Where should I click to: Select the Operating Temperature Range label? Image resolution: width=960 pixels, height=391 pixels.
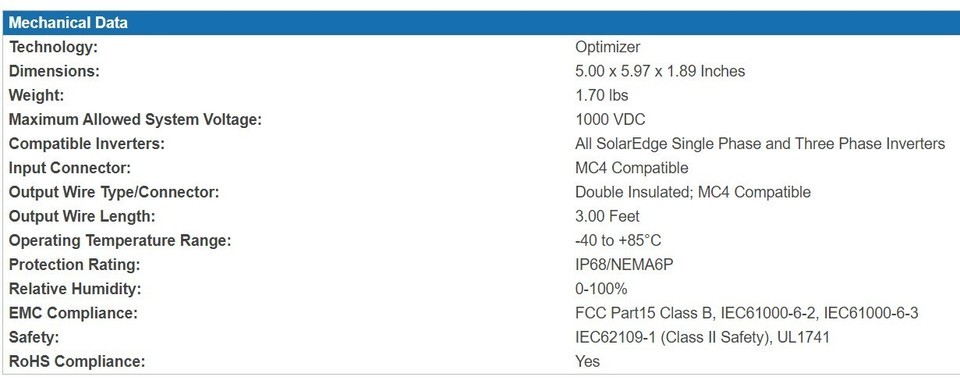pyautogui.click(x=120, y=240)
